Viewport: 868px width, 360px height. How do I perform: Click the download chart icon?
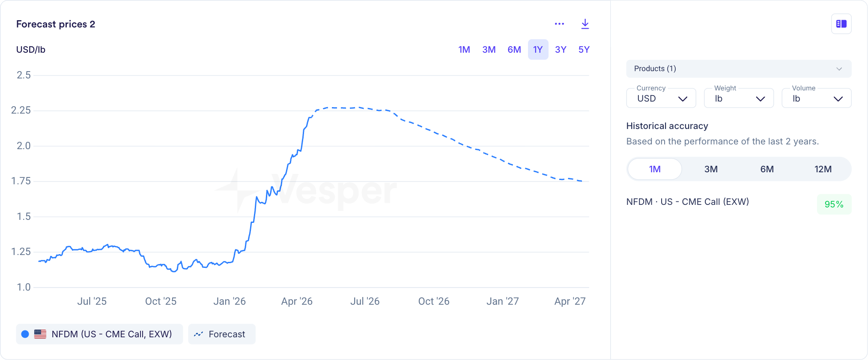tap(585, 24)
